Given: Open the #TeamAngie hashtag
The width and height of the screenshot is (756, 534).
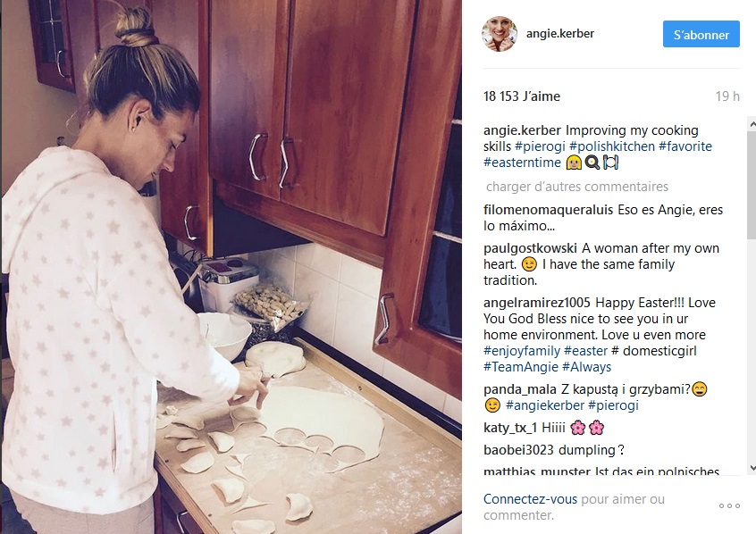Looking at the screenshot, I should [521, 367].
